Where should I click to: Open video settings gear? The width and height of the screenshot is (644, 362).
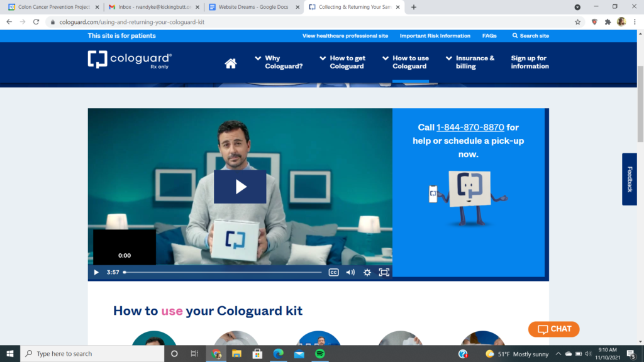tap(367, 272)
